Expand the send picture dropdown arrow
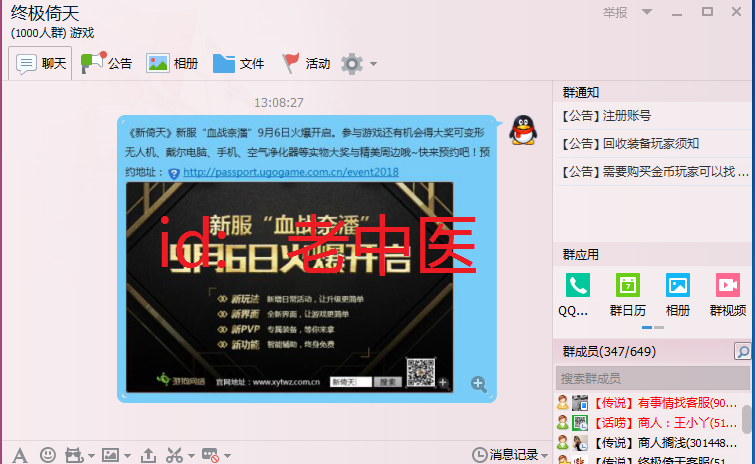The height and width of the screenshot is (464, 755). point(127,455)
